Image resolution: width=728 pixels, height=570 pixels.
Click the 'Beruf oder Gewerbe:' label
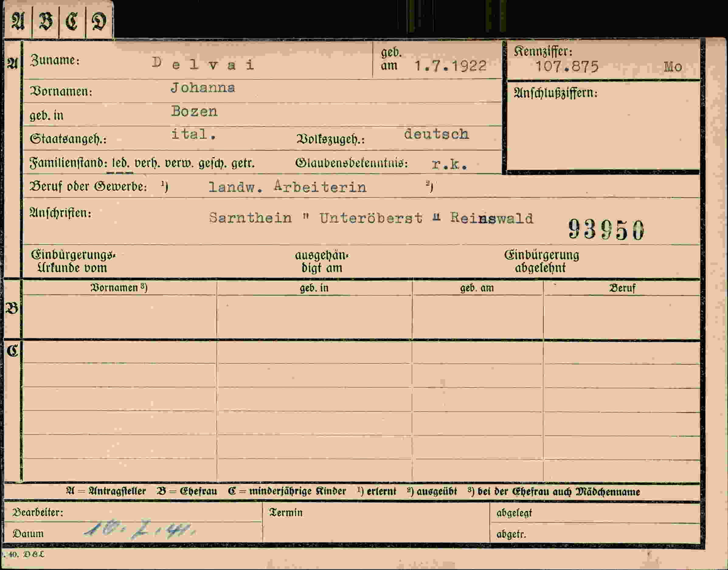pos(88,186)
